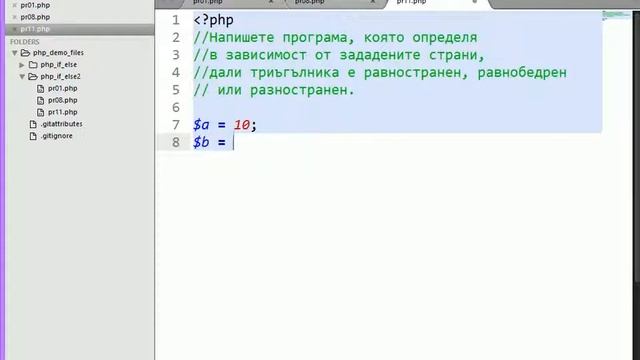
Task: Click the .gitattributes file icon
Action: pyautogui.click(x=33, y=124)
